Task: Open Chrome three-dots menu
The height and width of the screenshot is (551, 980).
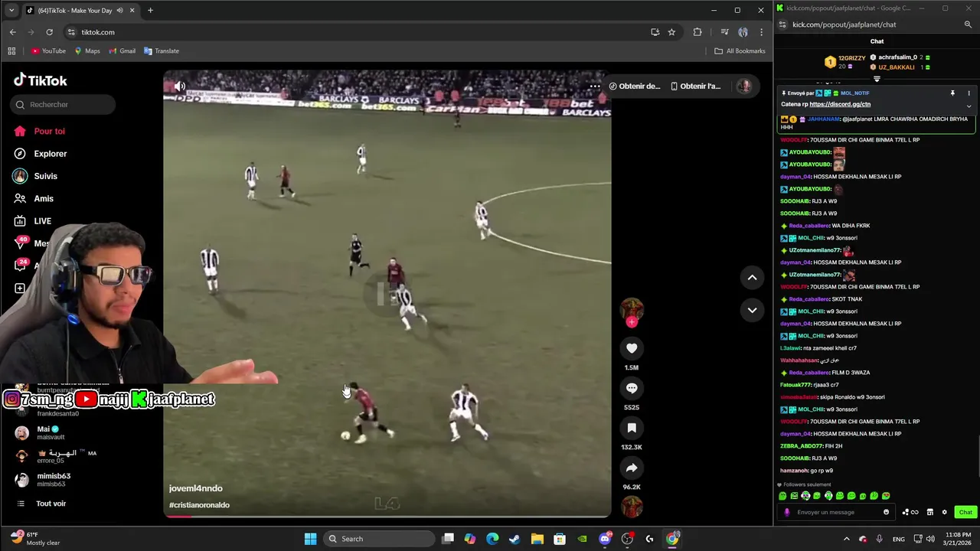Action: [x=761, y=32]
